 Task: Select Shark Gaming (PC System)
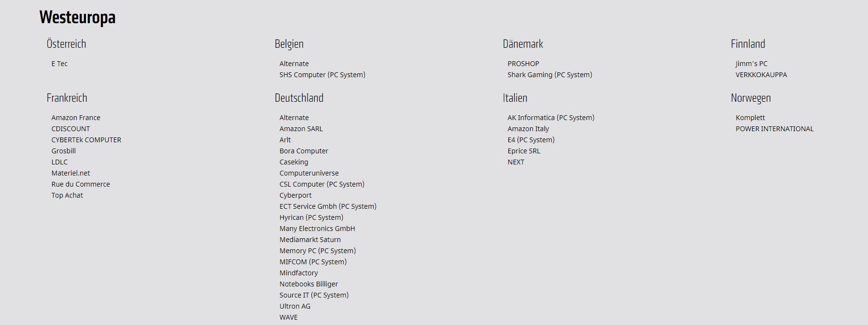click(549, 75)
